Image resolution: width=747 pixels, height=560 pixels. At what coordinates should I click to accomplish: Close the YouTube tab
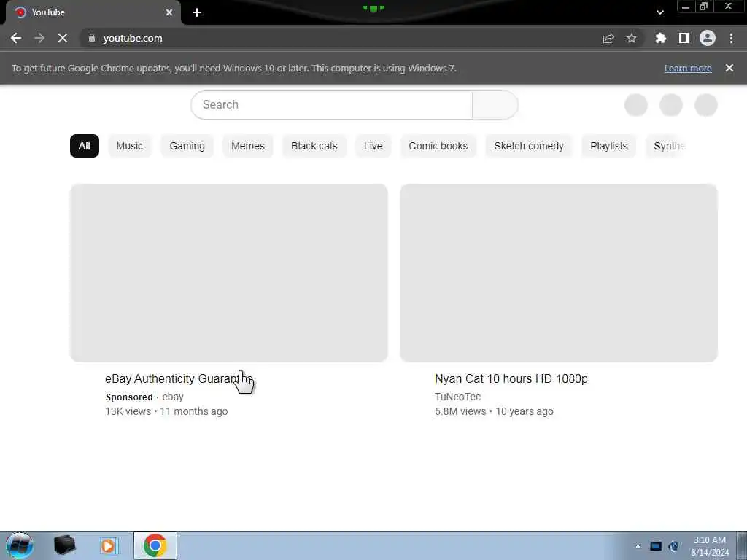[x=169, y=12]
